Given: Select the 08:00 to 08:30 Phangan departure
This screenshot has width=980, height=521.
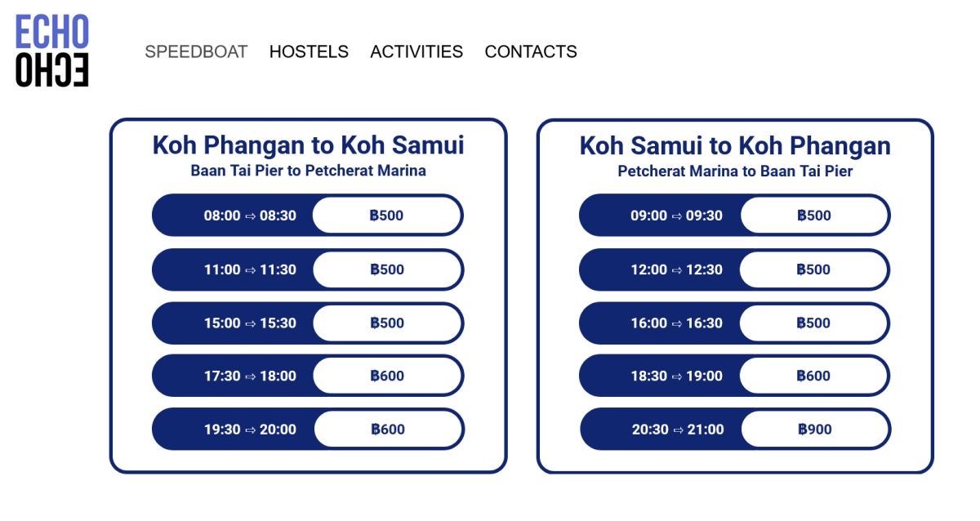Looking at the screenshot, I should (250, 216).
